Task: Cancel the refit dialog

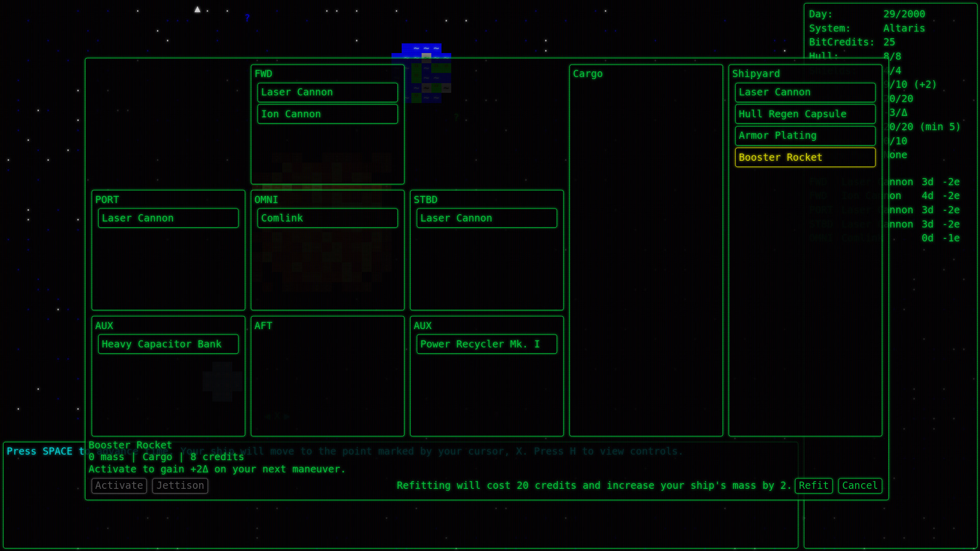Action: coord(860,485)
